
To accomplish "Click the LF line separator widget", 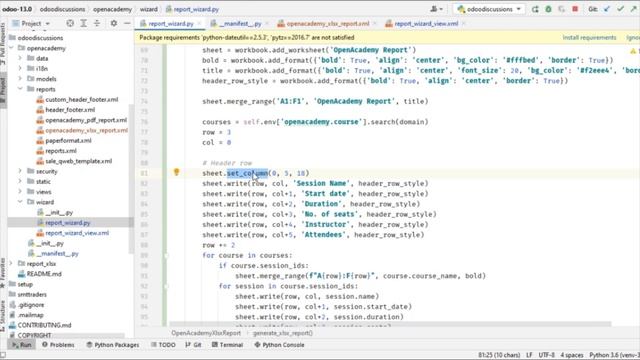I will click(x=529, y=355).
